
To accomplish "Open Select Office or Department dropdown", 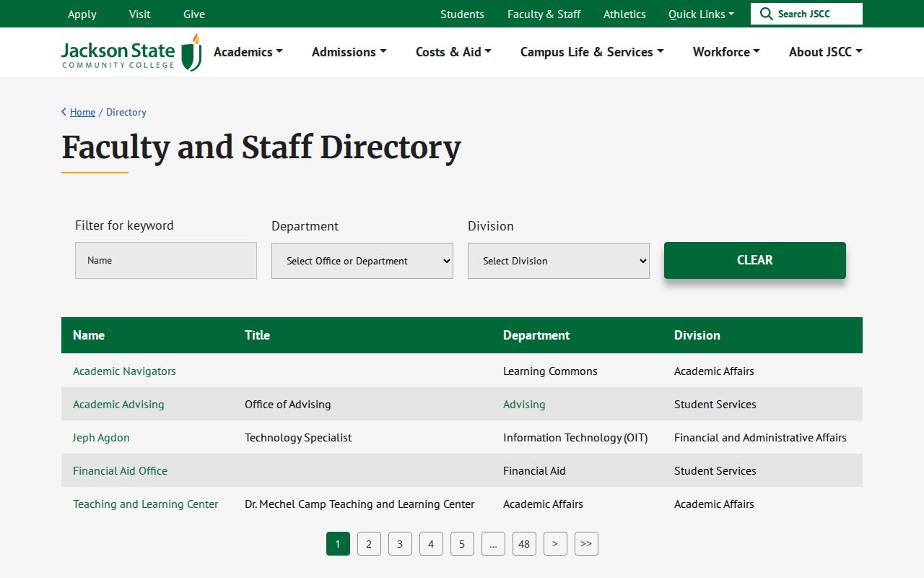I will [x=362, y=261].
